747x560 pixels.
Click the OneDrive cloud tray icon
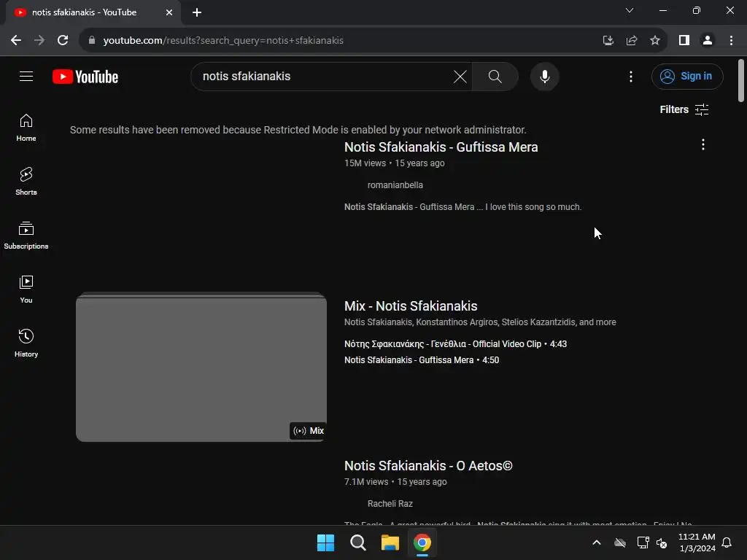click(620, 542)
